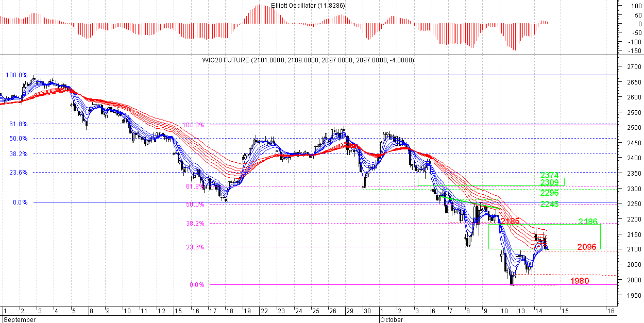644x323 pixels.
Task: Click the green 2186 price label
Action: 587,222
